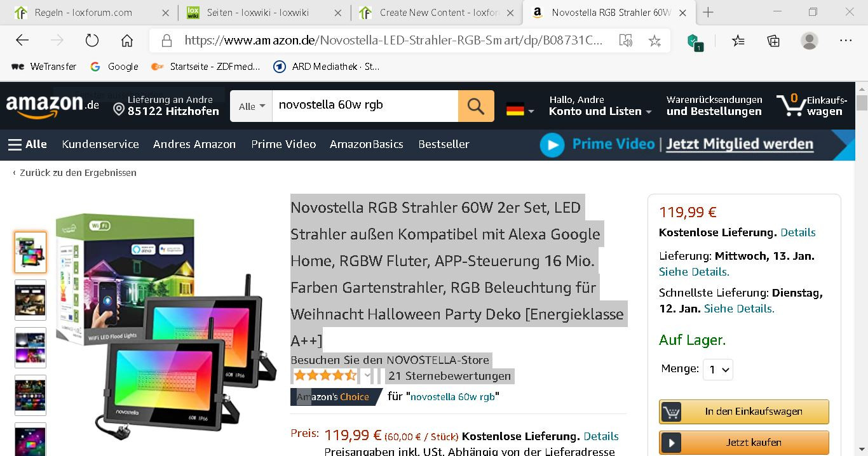Open the Alle hamburger menu
Viewport: 868px width, 456px height.
pyautogui.click(x=27, y=144)
